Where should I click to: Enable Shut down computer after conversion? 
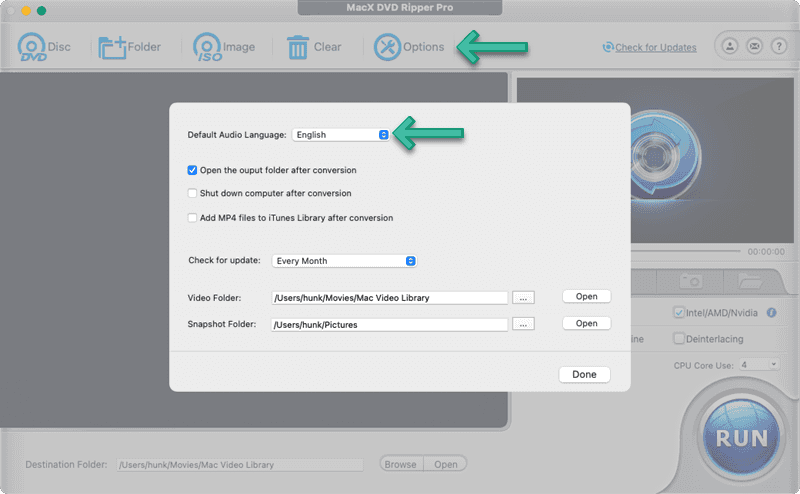point(192,193)
